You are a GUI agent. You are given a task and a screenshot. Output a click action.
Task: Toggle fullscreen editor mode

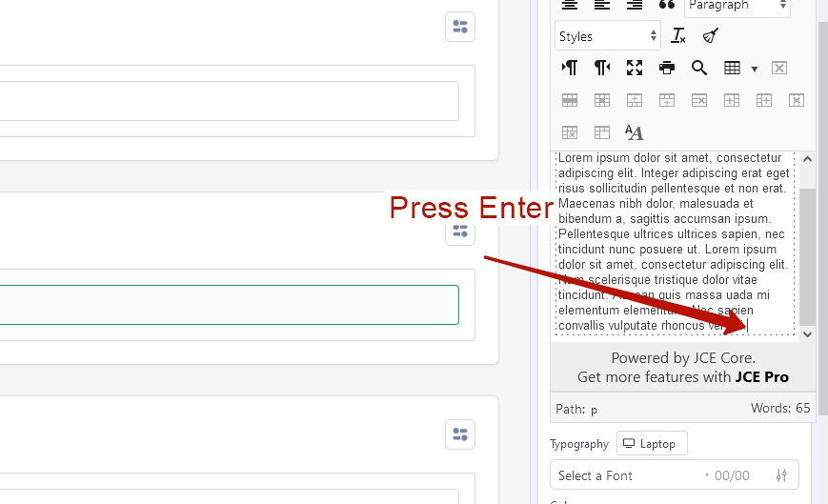(635, 68)
